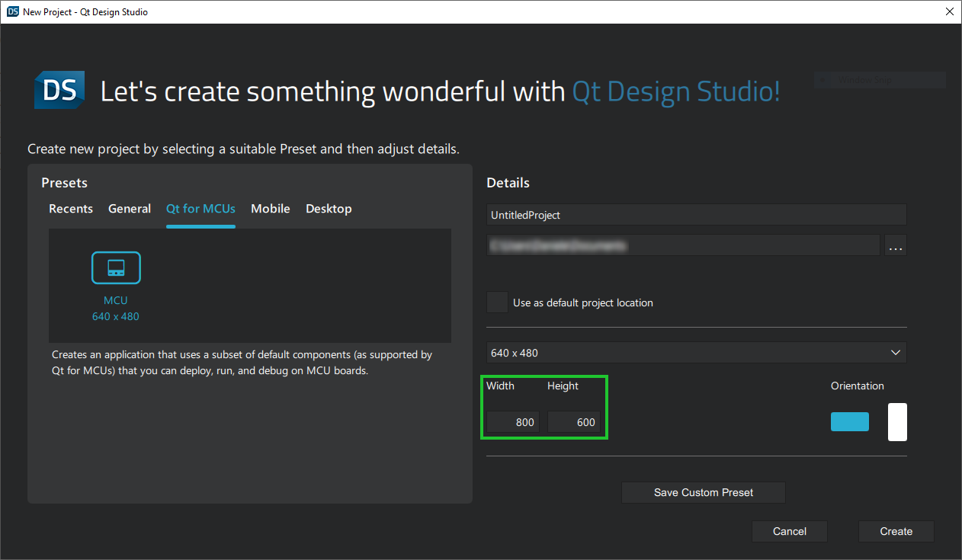
Task: Select portrait orientation
Action: [x=897, y=421]
